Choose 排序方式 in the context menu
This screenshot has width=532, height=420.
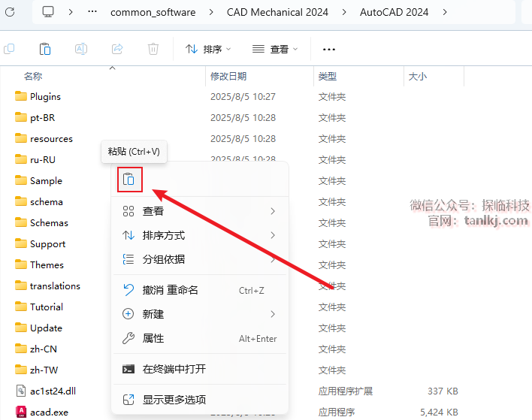200,235
